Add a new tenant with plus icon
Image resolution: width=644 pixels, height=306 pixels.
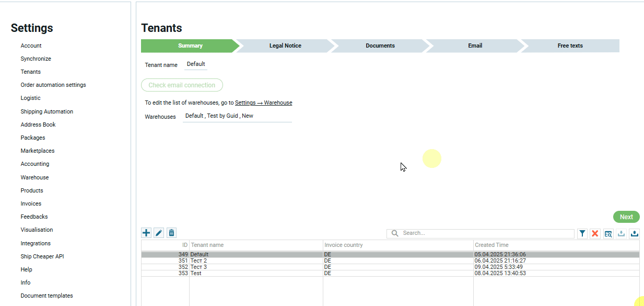(146, 233)
